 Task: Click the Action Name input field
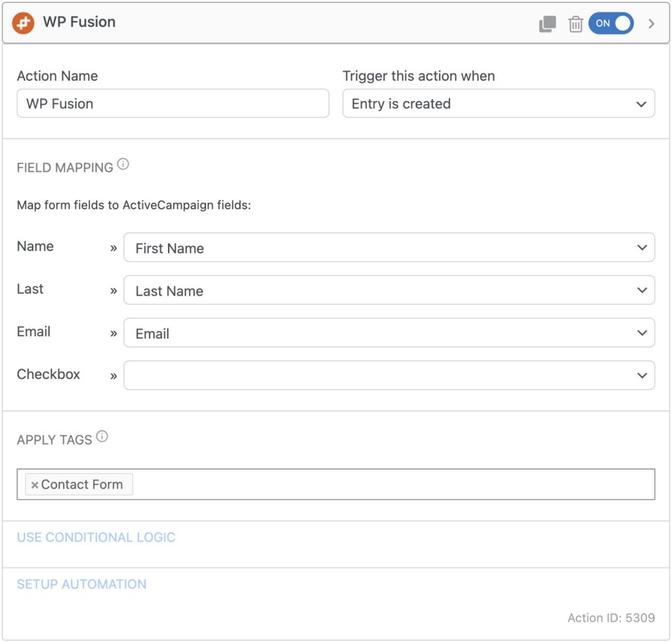[173, 103]
